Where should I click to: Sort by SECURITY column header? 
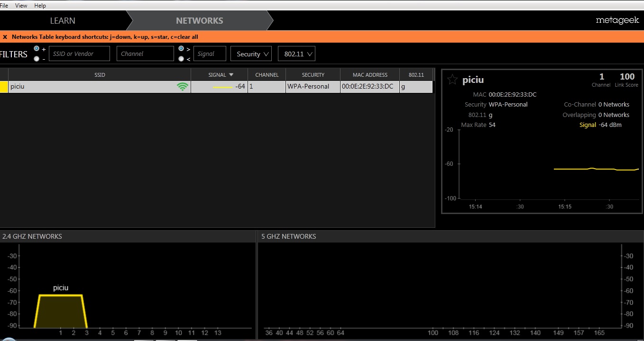[313, 75]
